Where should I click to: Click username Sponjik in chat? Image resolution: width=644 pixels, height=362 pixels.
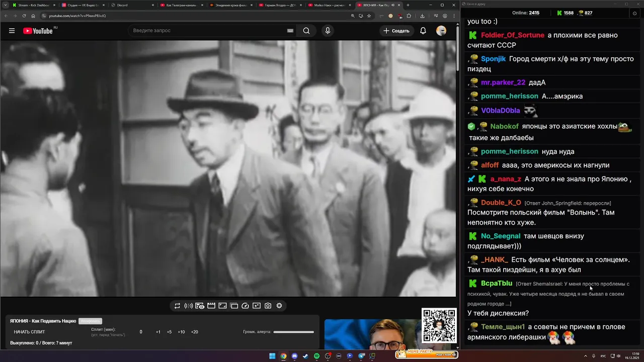click(x=493, y=59)
